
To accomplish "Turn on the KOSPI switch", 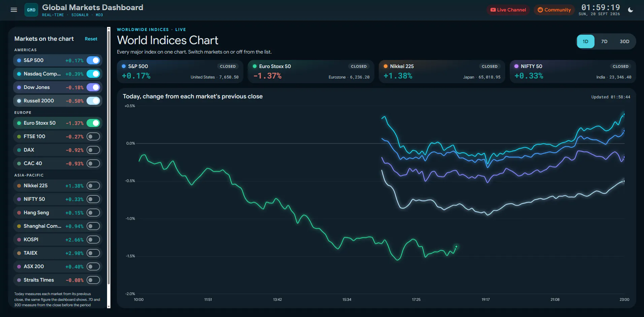I will coord(93,240).
